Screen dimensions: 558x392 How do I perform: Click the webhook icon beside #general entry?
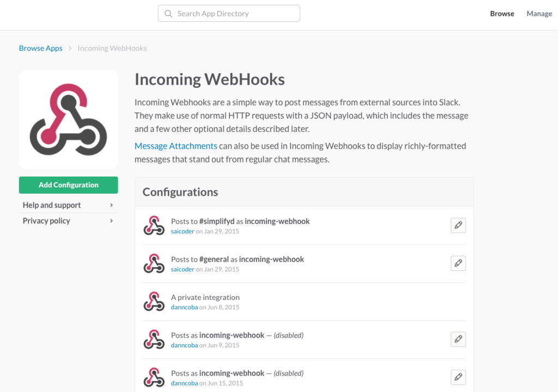click(154, 264)
